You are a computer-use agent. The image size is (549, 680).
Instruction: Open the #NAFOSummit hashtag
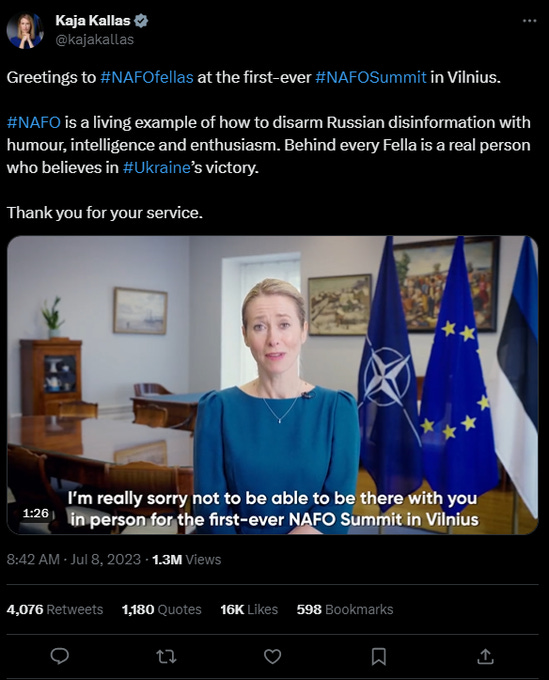371,77
